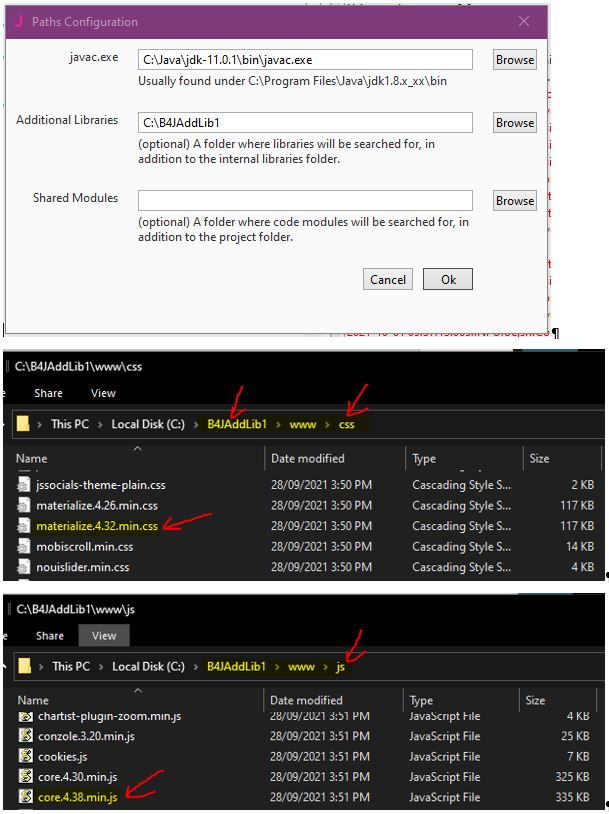Viewport: 609px width, 814px height.
Task: Sort by the Name column in the css window
Action: click(x=31, y=458)
